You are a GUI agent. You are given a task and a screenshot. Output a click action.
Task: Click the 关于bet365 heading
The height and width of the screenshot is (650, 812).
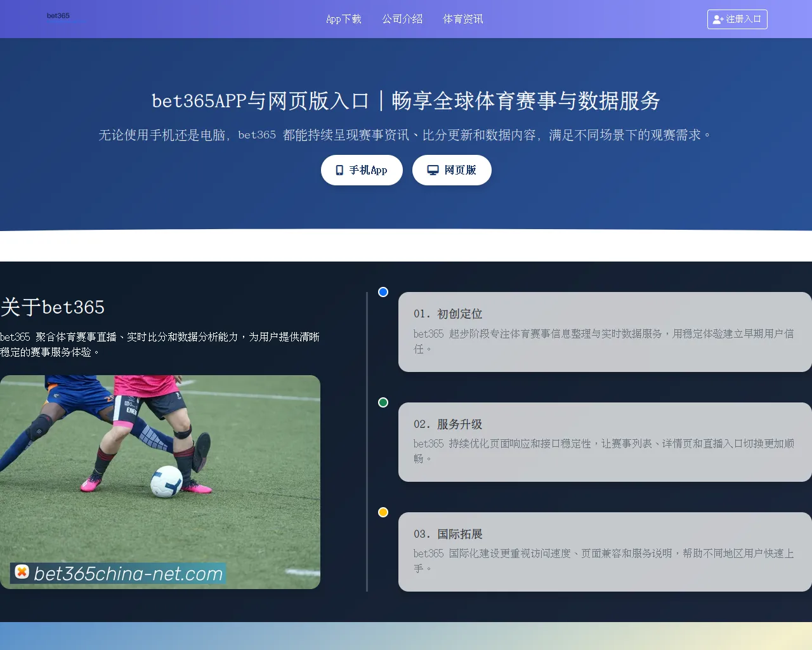point(53,307)
